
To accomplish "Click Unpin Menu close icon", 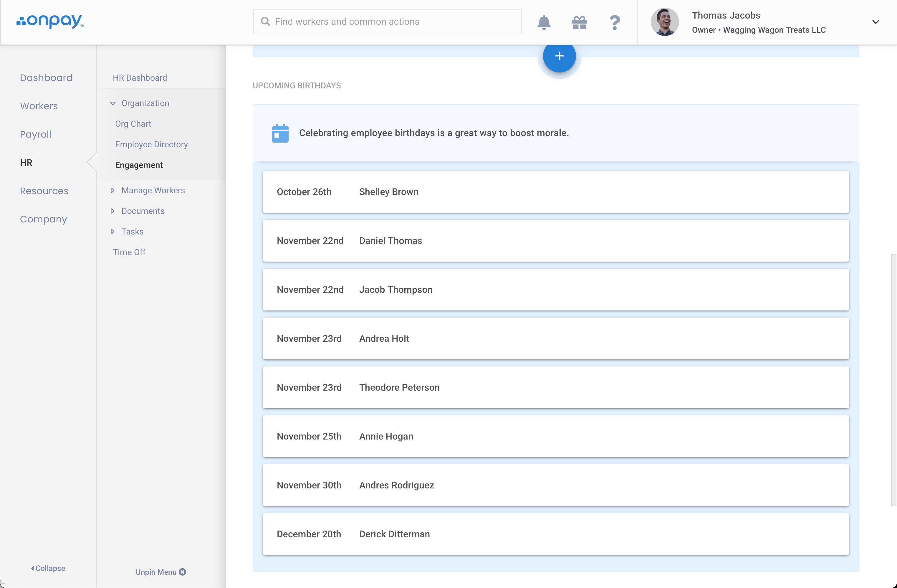I will point(183,572).
